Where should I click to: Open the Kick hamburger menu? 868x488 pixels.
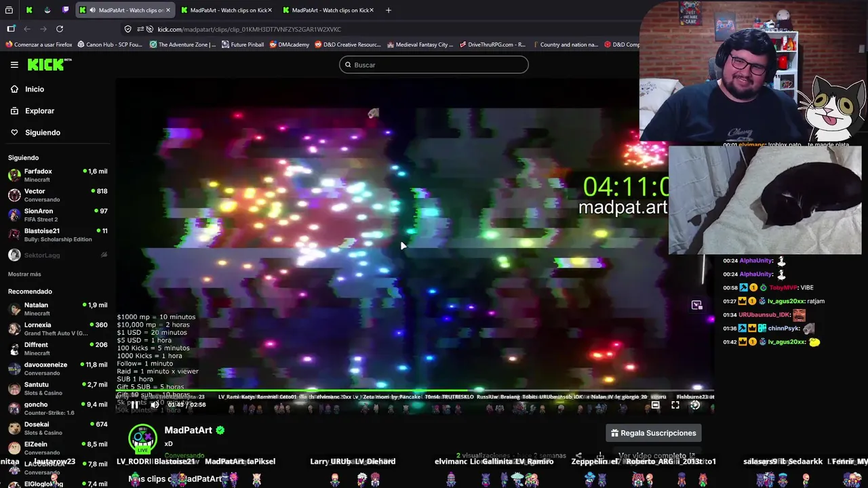(x=14, y=64)
